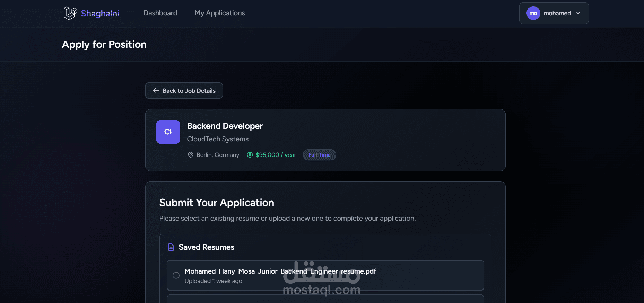Image resolution: width=644 pixels, height=303 pixels.
Task: Click the Full-Time badge
Action: [320, 155]
